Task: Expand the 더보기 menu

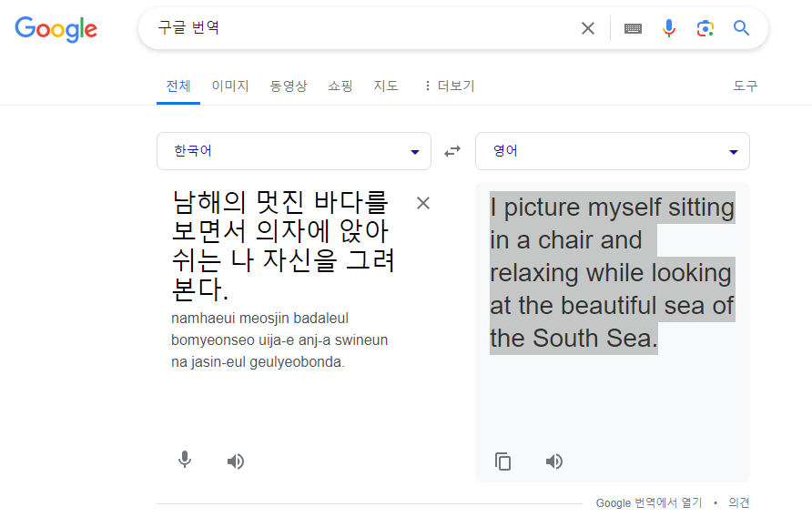Action: [449, 86]
